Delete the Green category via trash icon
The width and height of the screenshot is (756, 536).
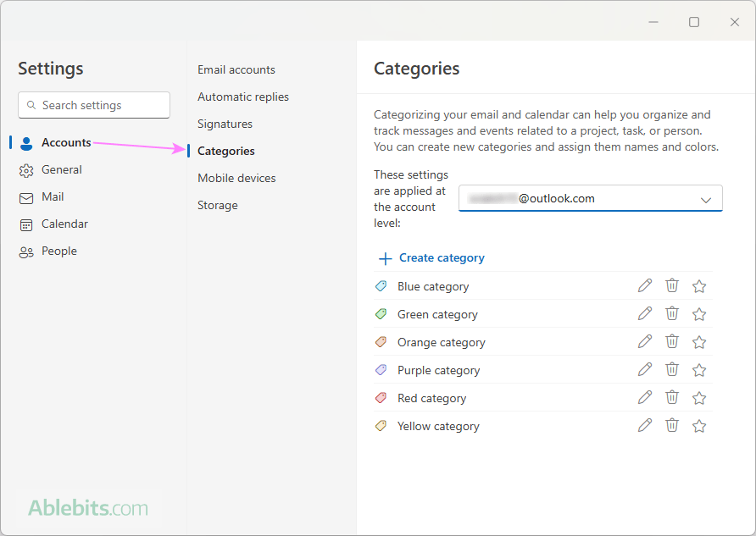(x=672, y=313)
